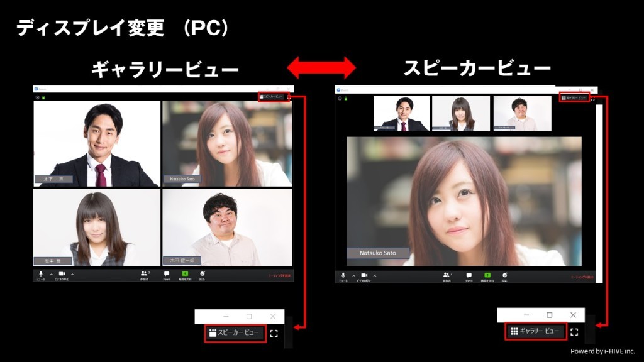Click fullscreen icon beside enlarged スピーカービュー button
644x362 pixels.
274,334
